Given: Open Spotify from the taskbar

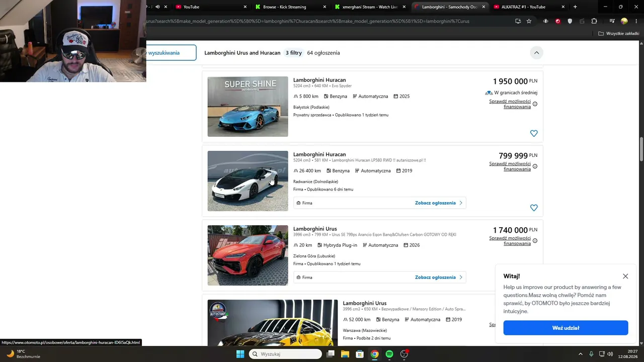Looking at the screenshot, I should tap(389, 354).
